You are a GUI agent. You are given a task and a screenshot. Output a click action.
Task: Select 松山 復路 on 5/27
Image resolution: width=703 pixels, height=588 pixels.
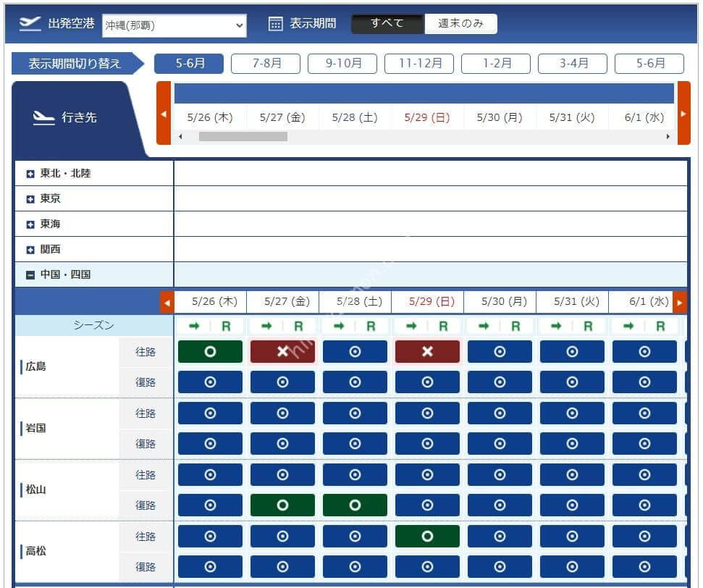click(x=282, y=505)
